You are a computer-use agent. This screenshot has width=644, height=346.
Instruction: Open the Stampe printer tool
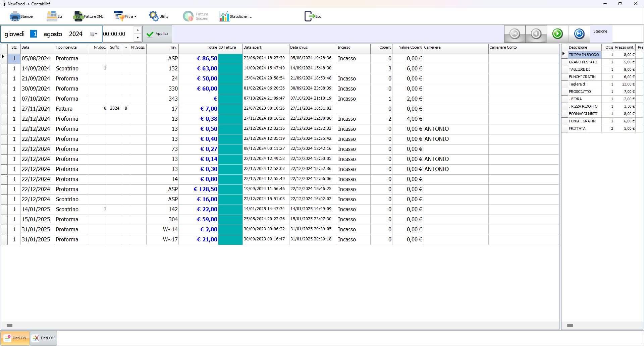[21, 16]
